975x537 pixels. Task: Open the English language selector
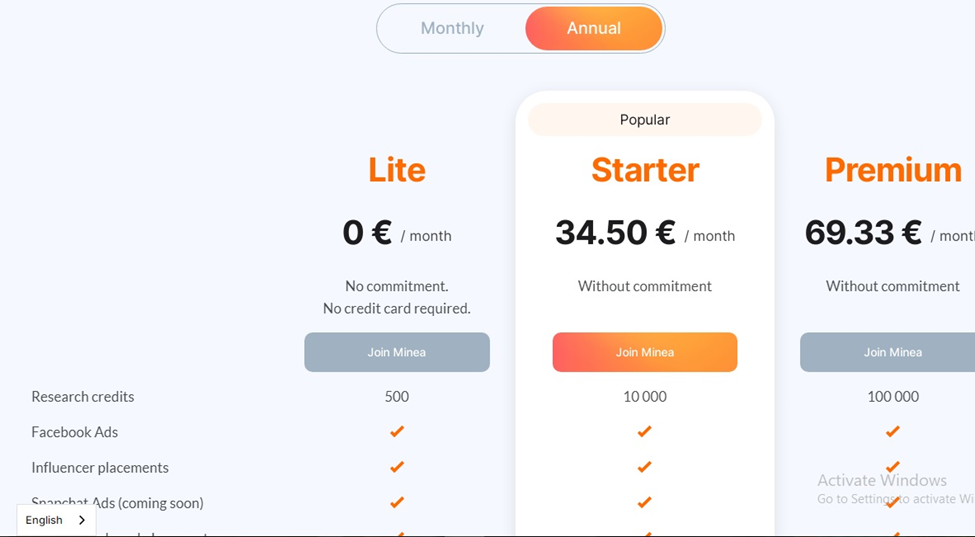pos(45,520)
